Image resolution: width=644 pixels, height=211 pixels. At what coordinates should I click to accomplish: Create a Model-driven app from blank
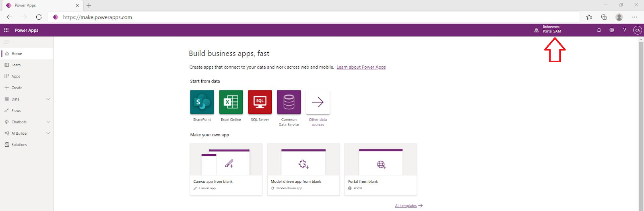point(303,169)
